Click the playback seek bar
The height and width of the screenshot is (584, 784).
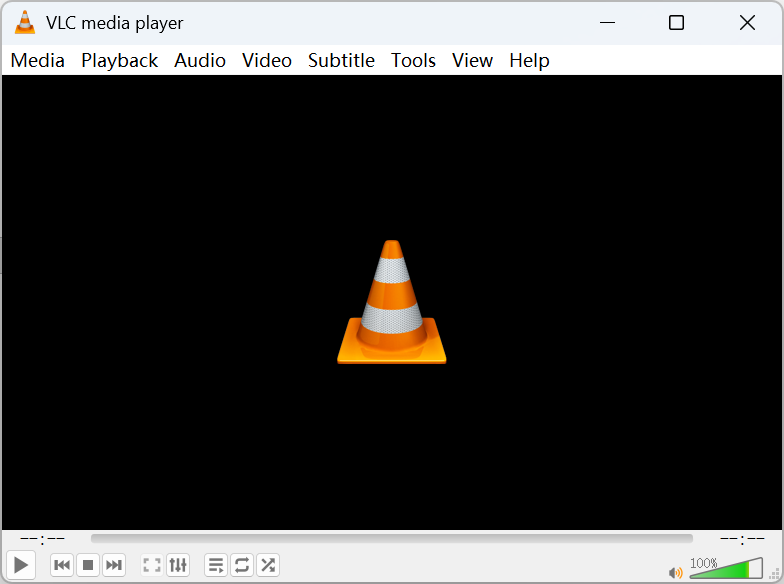point(392,538)
